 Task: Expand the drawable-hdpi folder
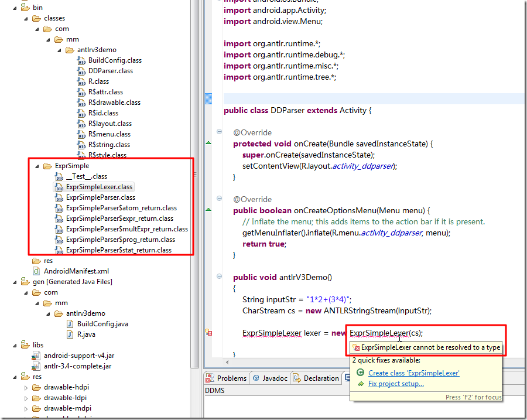(26, 388)
